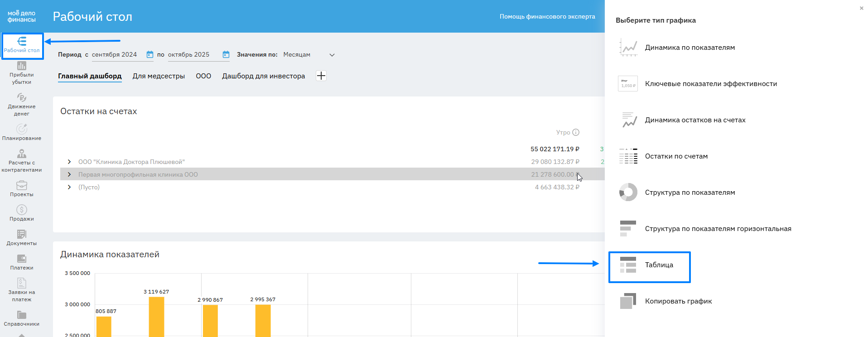This screenshot has width=868, height=337.
Task: Choose Структура по показателям chart type
Action: click(677, 193)
